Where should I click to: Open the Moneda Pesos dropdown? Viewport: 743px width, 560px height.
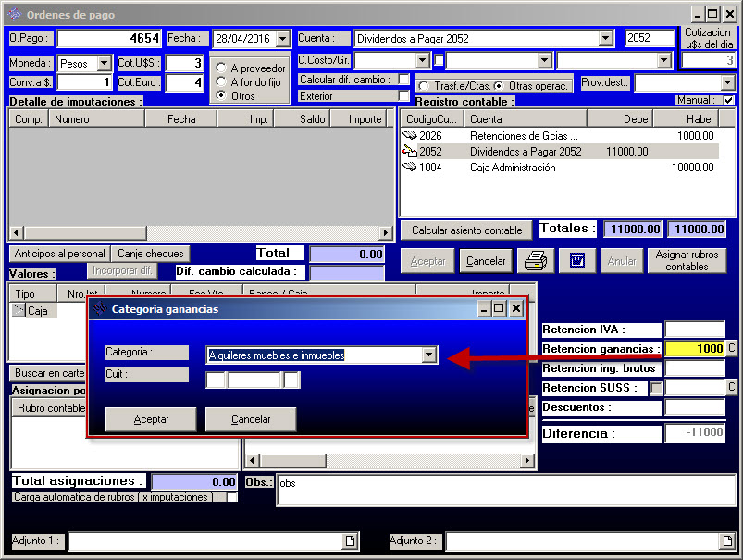coord(104,64)
